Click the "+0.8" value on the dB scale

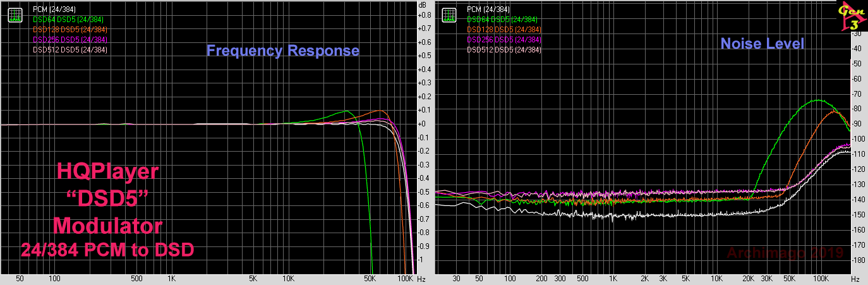pos(425,15)
